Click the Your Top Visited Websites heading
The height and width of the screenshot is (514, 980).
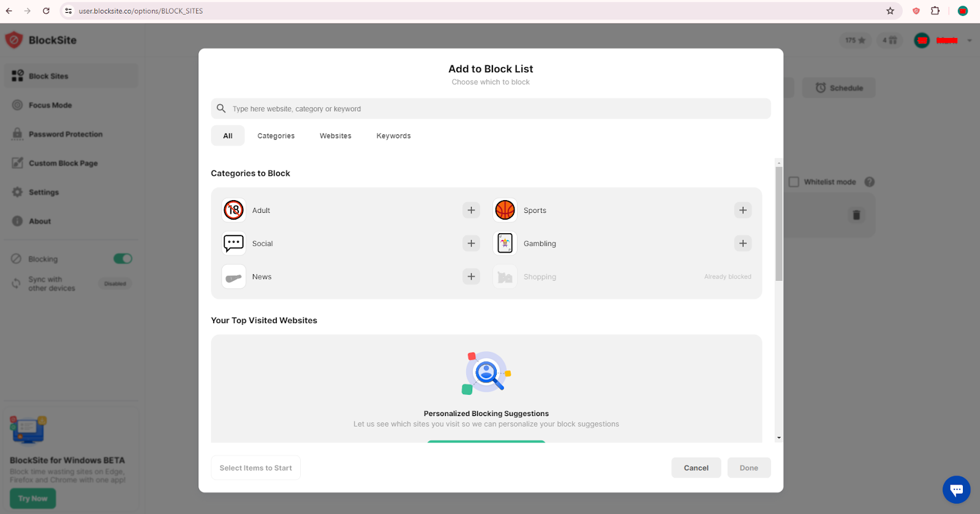(x=264, y=320)
